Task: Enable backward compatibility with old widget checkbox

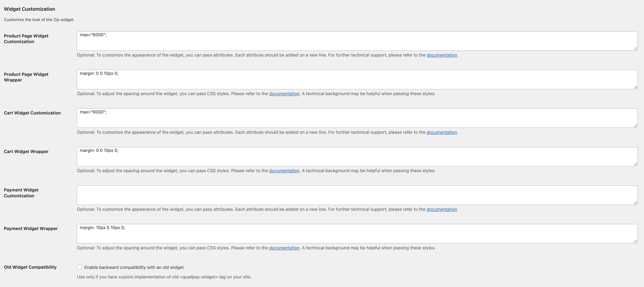Action: coord(79,267)
